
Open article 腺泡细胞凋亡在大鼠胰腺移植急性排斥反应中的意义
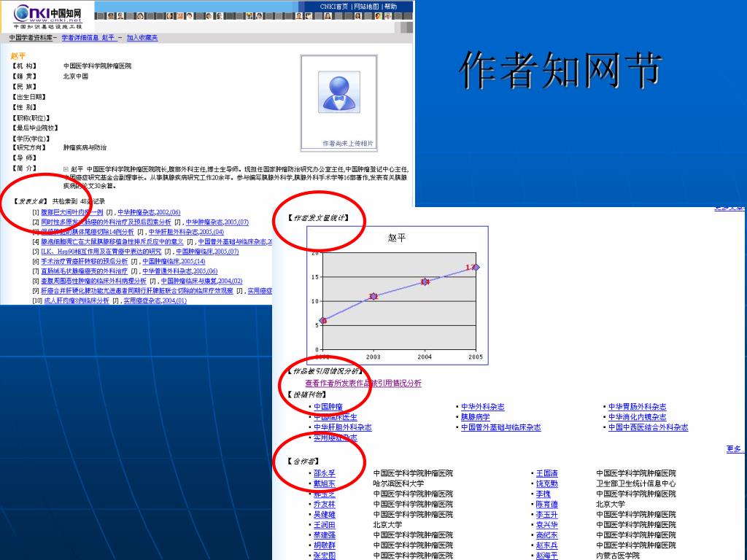112,242
